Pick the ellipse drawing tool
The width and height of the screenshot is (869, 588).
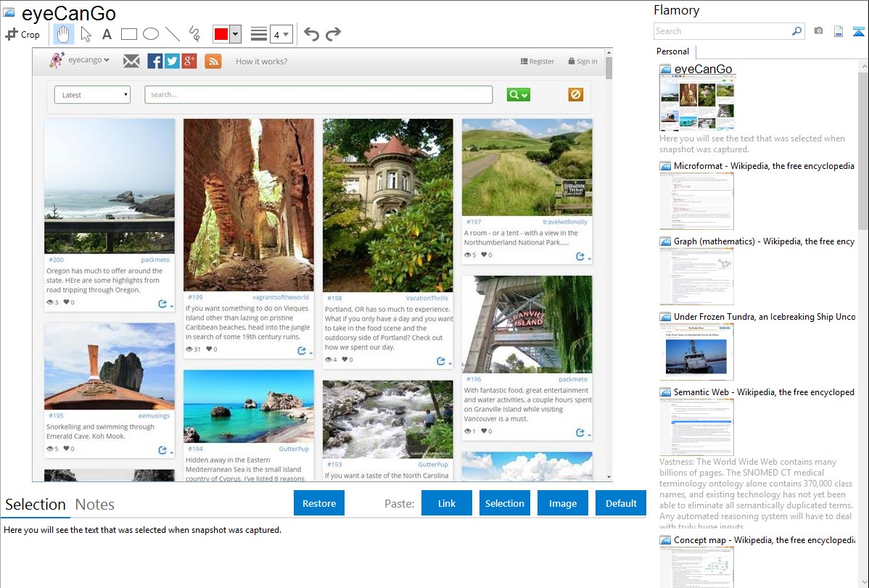coord(151,34)
